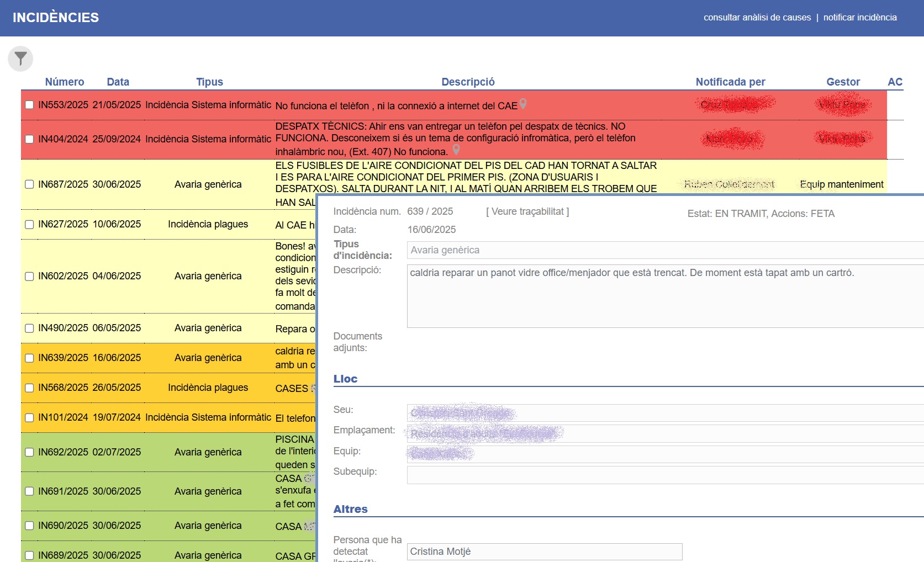Screen dimensions: 924x562
Task: Click 'Incidència plagues' in row IN627/2025
Action: (x=208, y=224)
